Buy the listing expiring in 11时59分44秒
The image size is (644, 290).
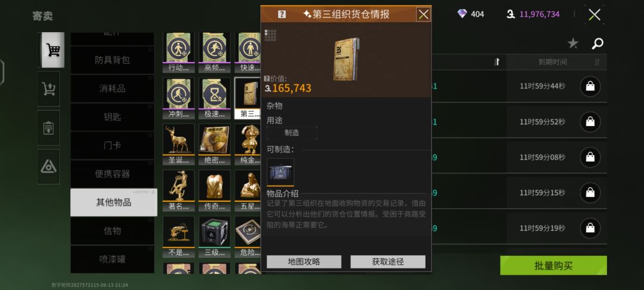pos(590,87)
